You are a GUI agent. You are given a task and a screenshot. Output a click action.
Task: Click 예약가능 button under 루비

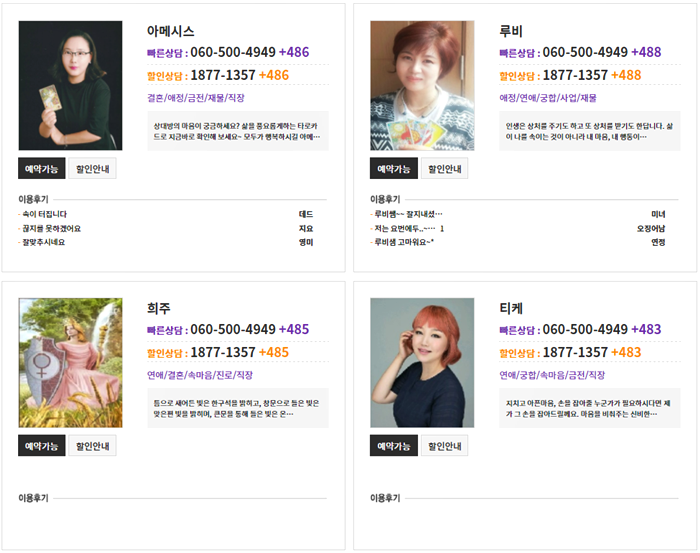[x=394, y=168]
